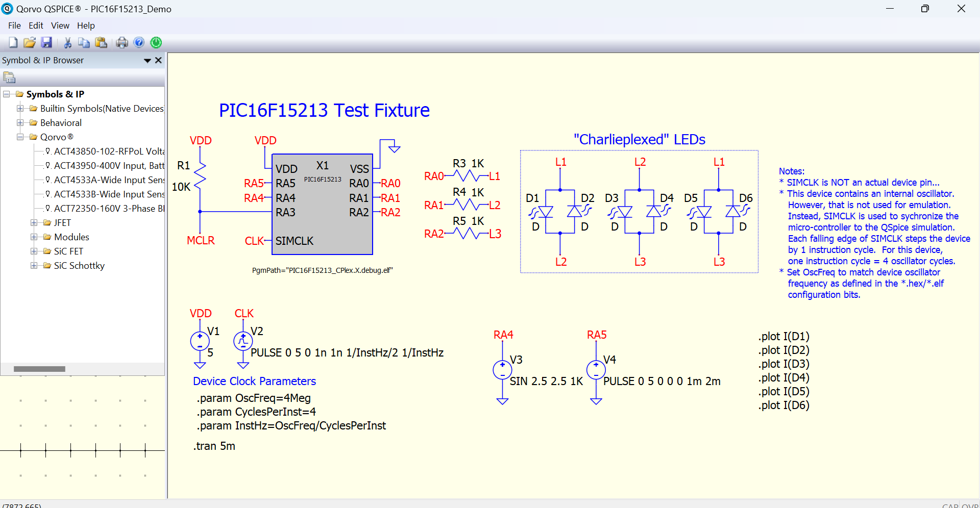The image size is (980, 508).
Task: Select LED D1 diode symbol
Action: (542, 212)
